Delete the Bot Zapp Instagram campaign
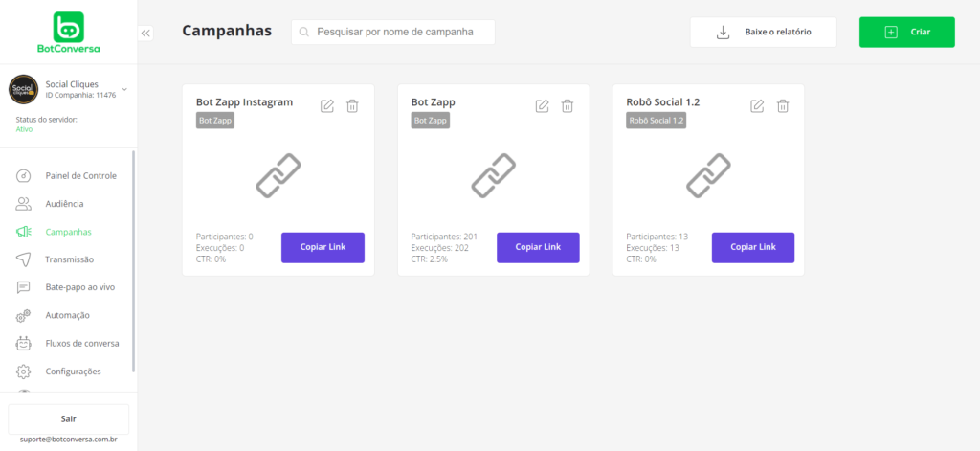 coord(352,106)
